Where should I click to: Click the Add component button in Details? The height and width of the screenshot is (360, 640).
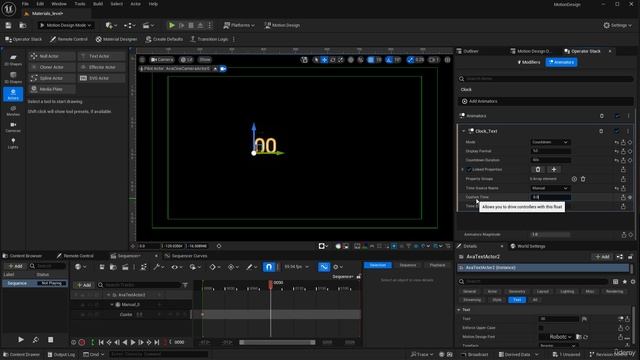[602, 257]
